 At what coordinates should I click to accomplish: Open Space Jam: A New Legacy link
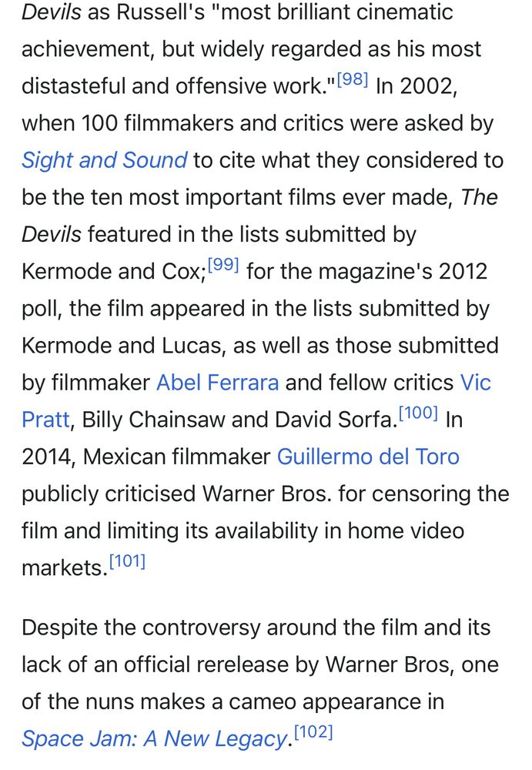tap(154, 738)
